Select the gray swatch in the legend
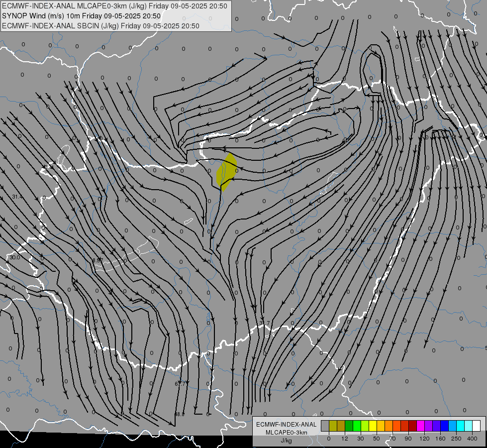The width and height of the screenshot is (487, 448). [x=325, y=426]
